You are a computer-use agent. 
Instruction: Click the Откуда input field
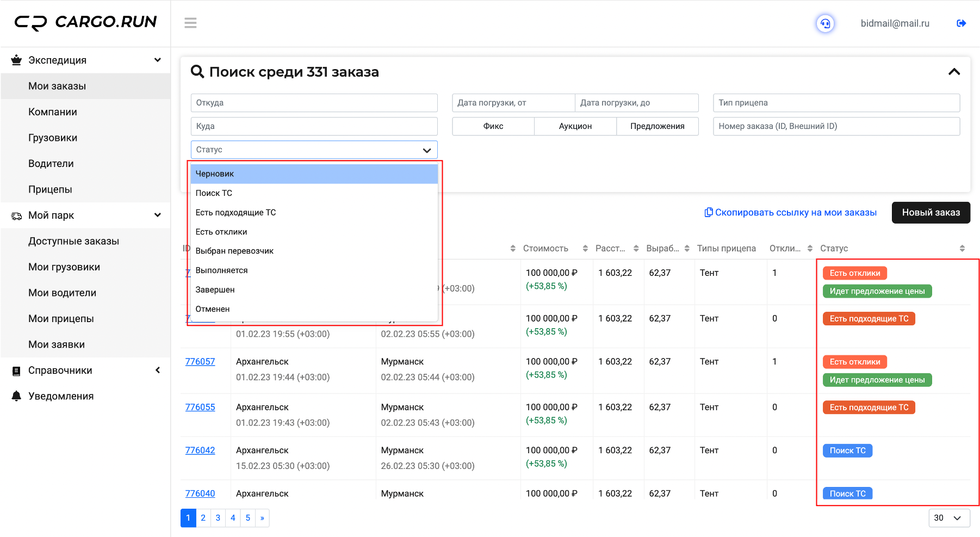point(314,103)
